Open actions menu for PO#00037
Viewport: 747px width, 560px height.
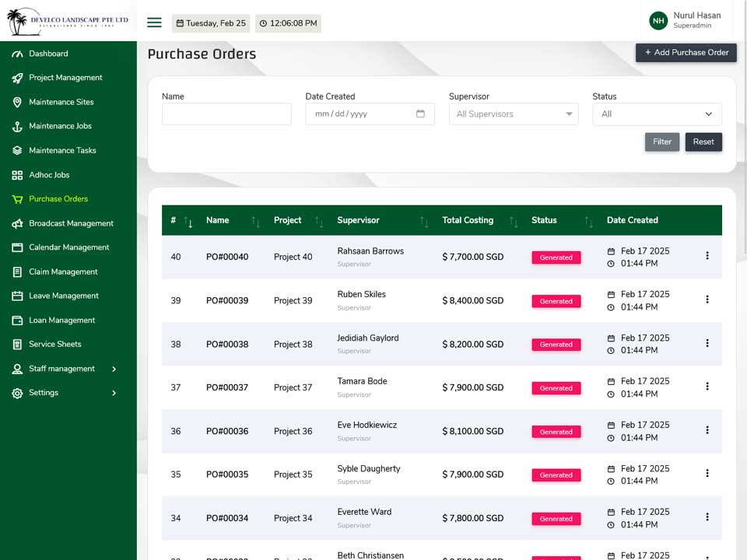pos(707,387)
